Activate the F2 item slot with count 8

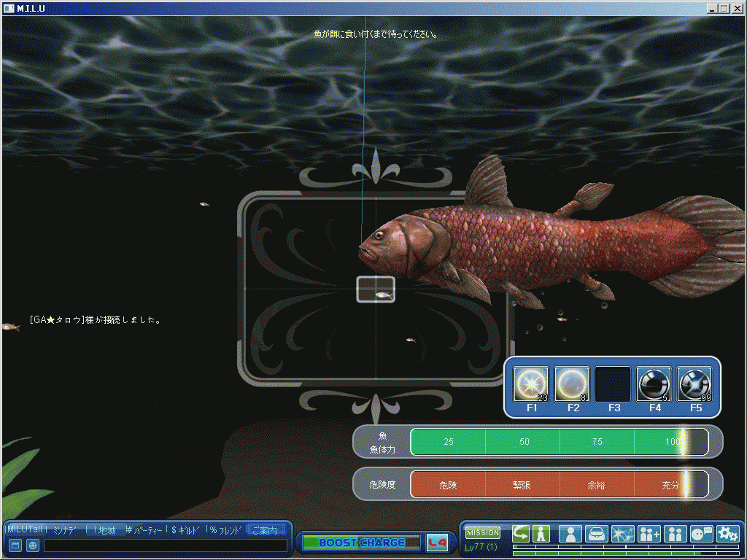(573, 384)
